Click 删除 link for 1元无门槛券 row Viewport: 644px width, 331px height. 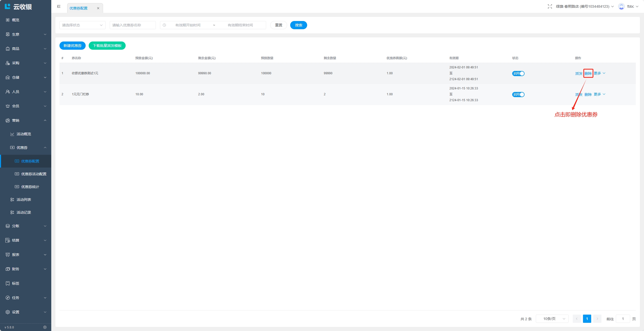coord(588,95)
